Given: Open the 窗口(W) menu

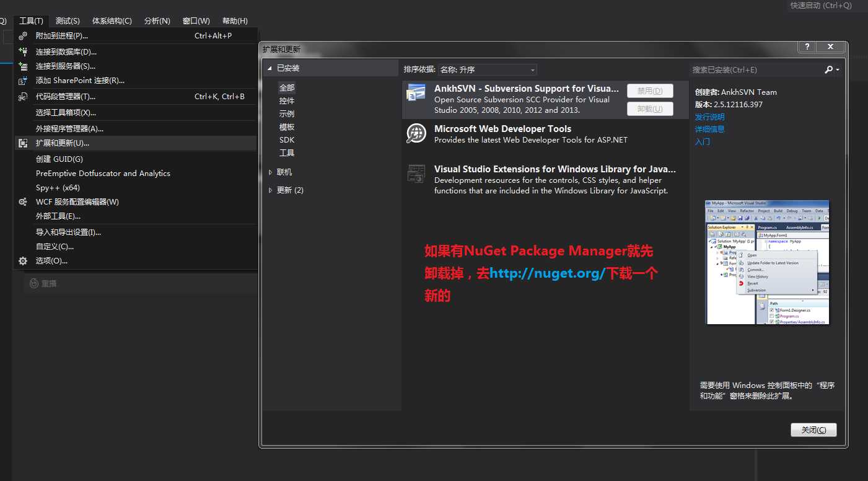Looking at the screenshot, I should [x=196, y=21].
